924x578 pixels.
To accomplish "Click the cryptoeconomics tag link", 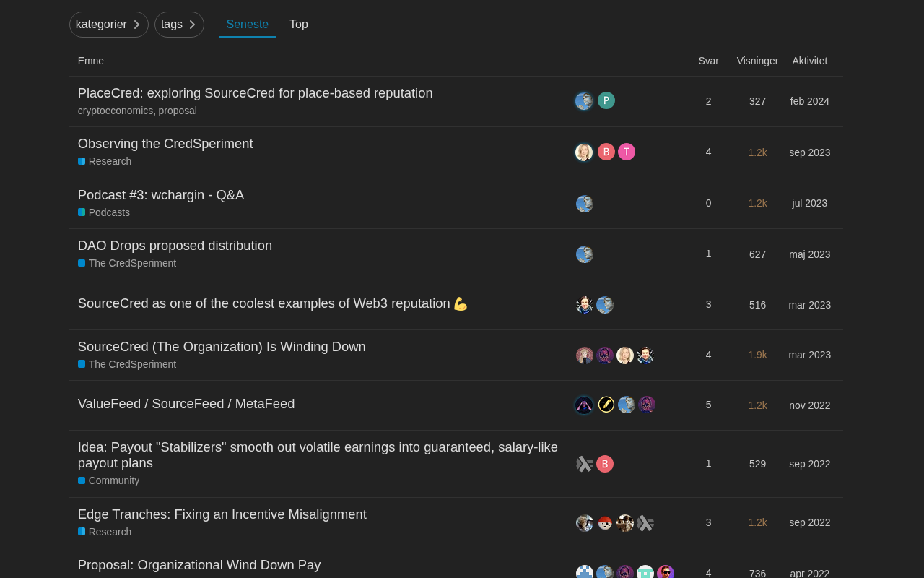I will [115, 111].
